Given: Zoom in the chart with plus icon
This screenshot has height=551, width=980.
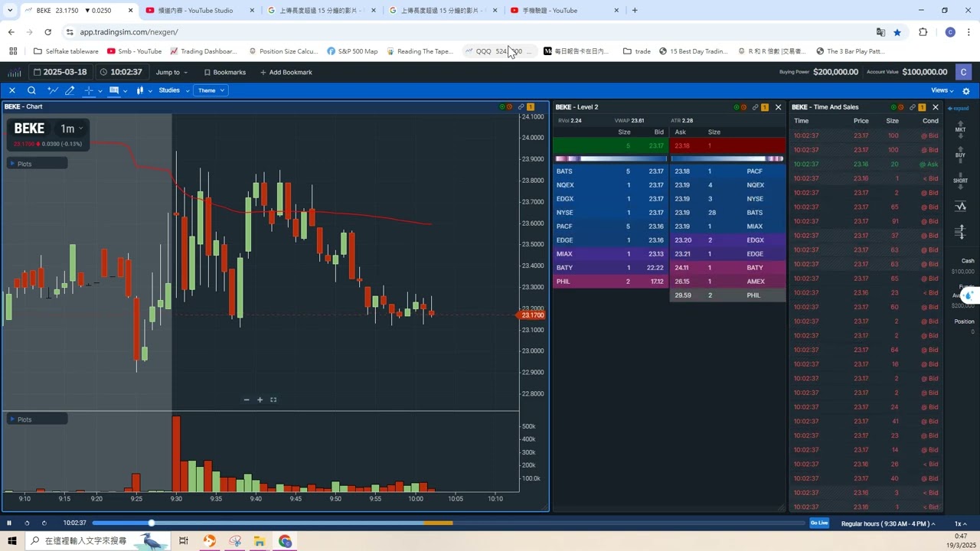Looking at the screenshot, I should 260,399.
